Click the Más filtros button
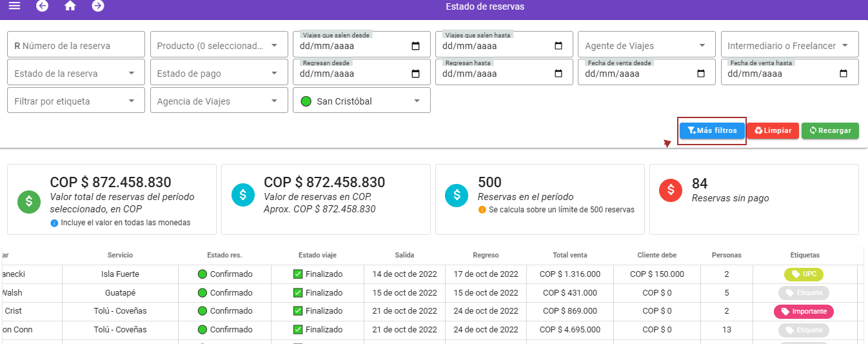 click(x=712, y=131)
